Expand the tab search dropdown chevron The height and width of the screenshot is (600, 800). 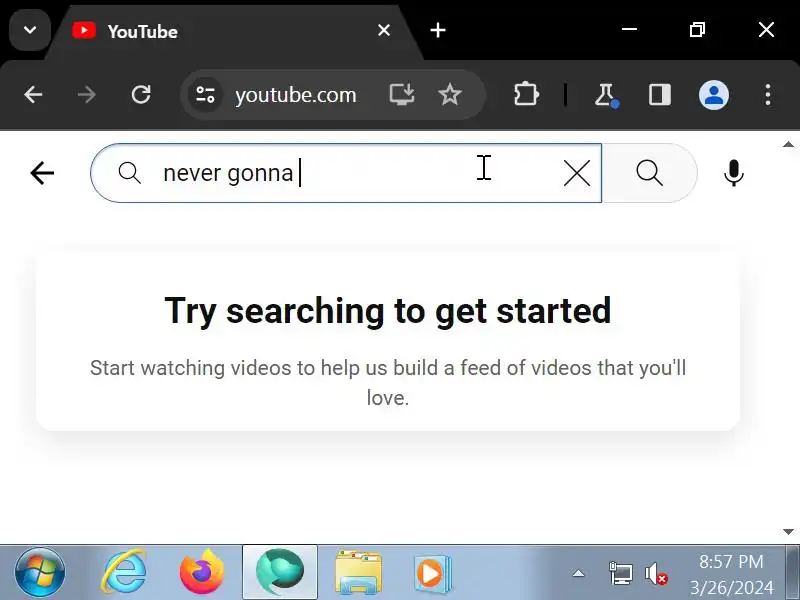pyautogui.click(x=30, y=30)
